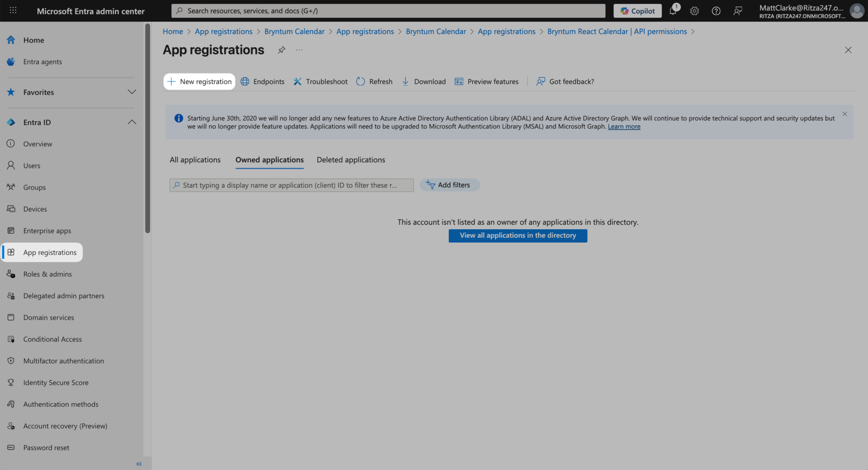The image size is (868, 470).
Task: Click the Troubleshoot toolbar item
Action: 320,81
